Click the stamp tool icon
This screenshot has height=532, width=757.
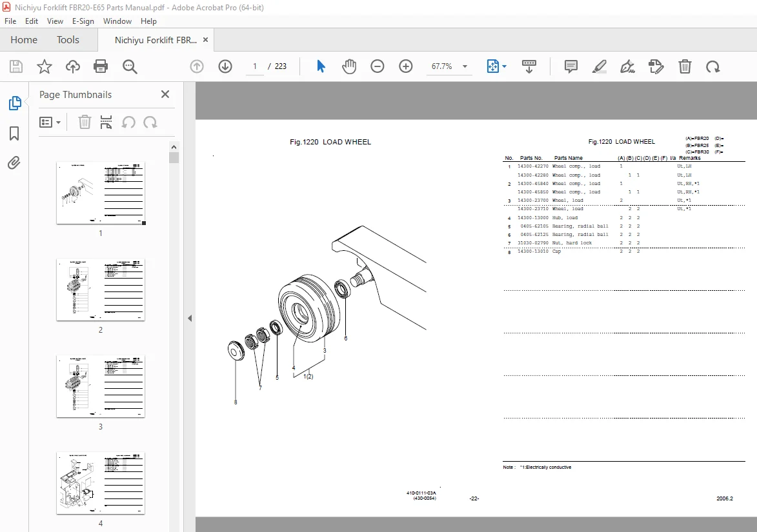pyautogui.click(x=656, y=66)
